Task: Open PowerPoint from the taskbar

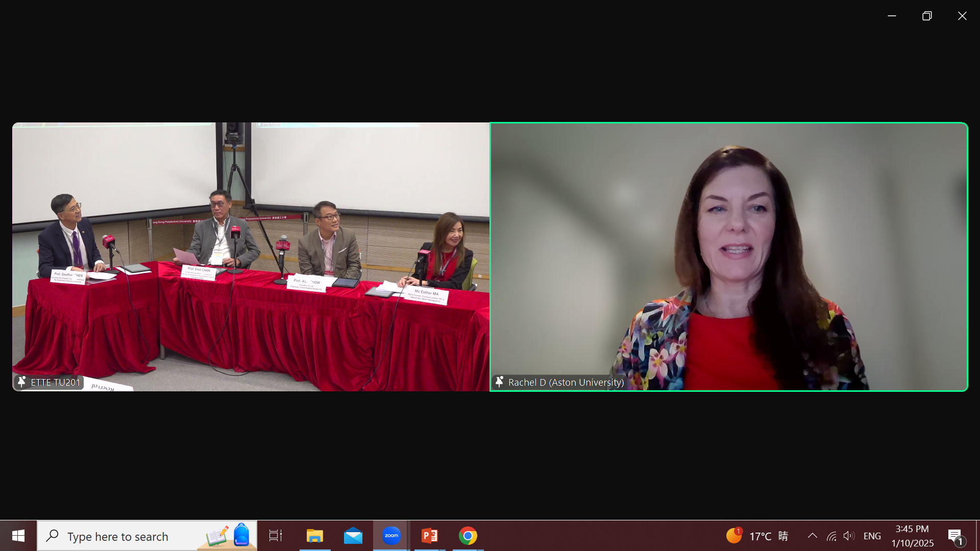Action: point(429,536)
